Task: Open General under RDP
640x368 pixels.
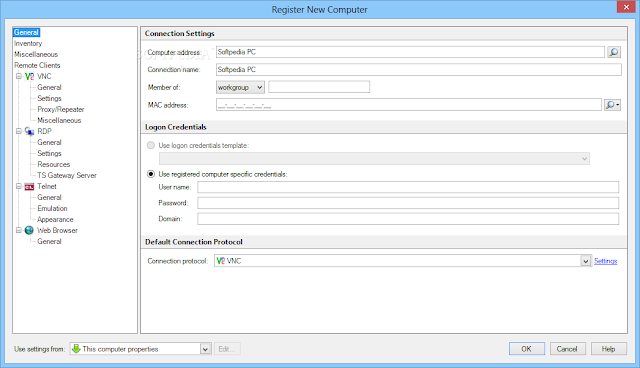Action: 49,142
